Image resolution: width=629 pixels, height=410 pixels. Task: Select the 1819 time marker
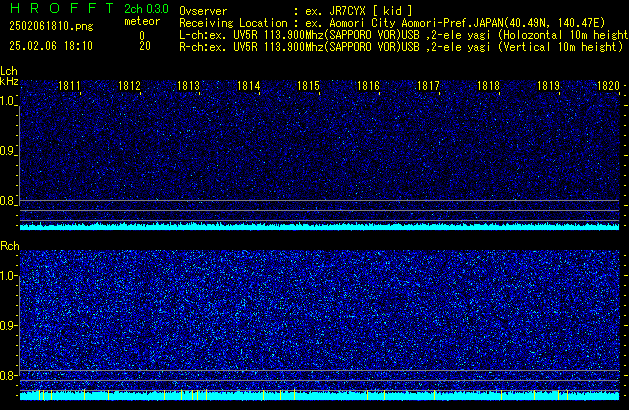tap(548, 86)
